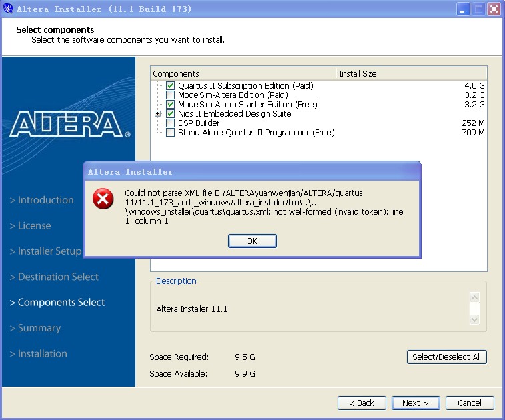Uncheck ModelSim-Altera Starter Edition (Free)
505x420 pixels.
click(170, 104)
